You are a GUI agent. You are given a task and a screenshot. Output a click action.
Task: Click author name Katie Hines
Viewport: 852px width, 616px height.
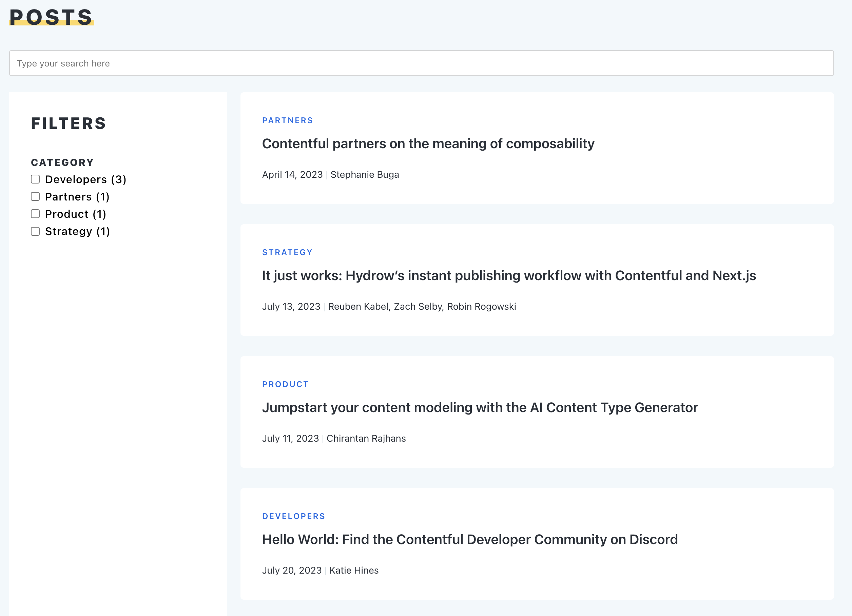[353, 570]
